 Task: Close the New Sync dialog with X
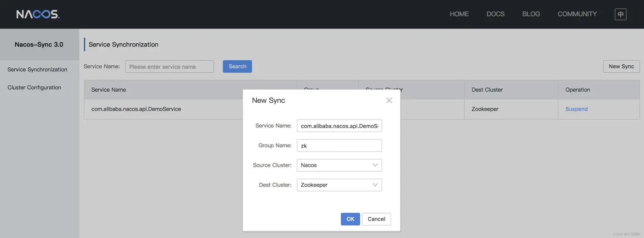[389, 100]
